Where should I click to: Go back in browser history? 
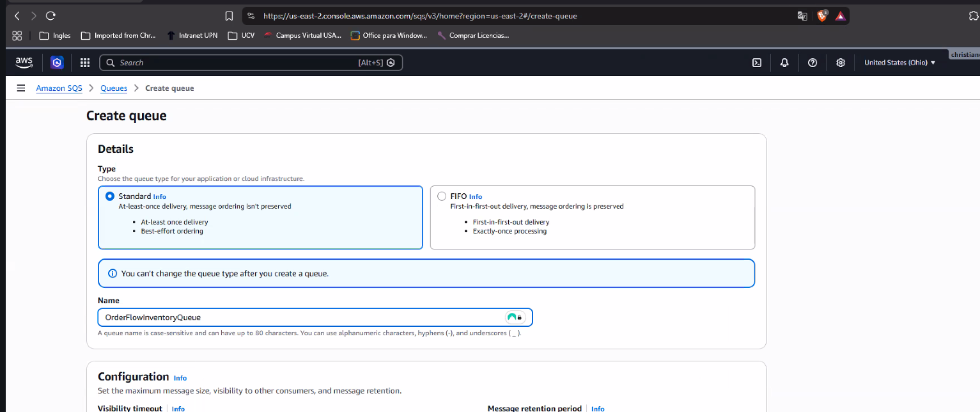click(17, 16)
